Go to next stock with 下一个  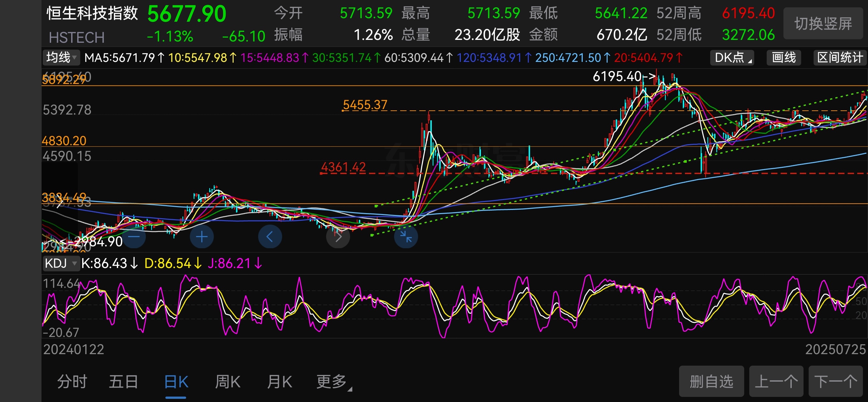click(x=836, y=382)
